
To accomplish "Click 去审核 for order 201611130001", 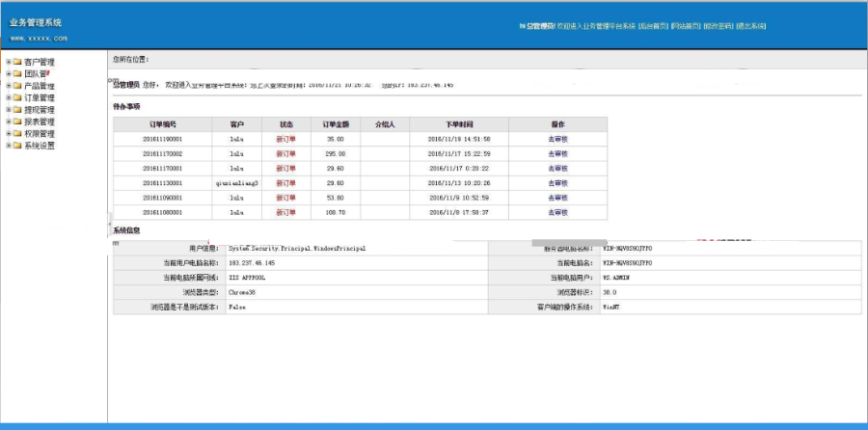I will 558,183.
